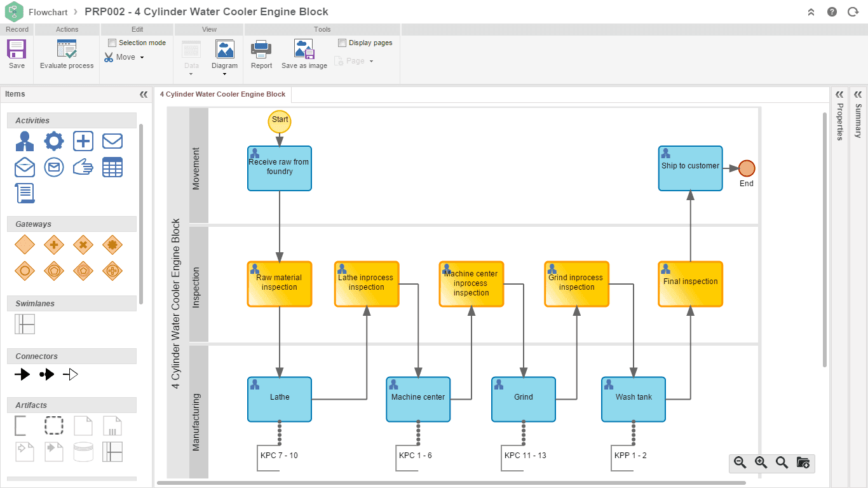Select Ship to customer activity
Viewport: 868px width, 488px height.
pyautogui.click(x=691, y=168)
